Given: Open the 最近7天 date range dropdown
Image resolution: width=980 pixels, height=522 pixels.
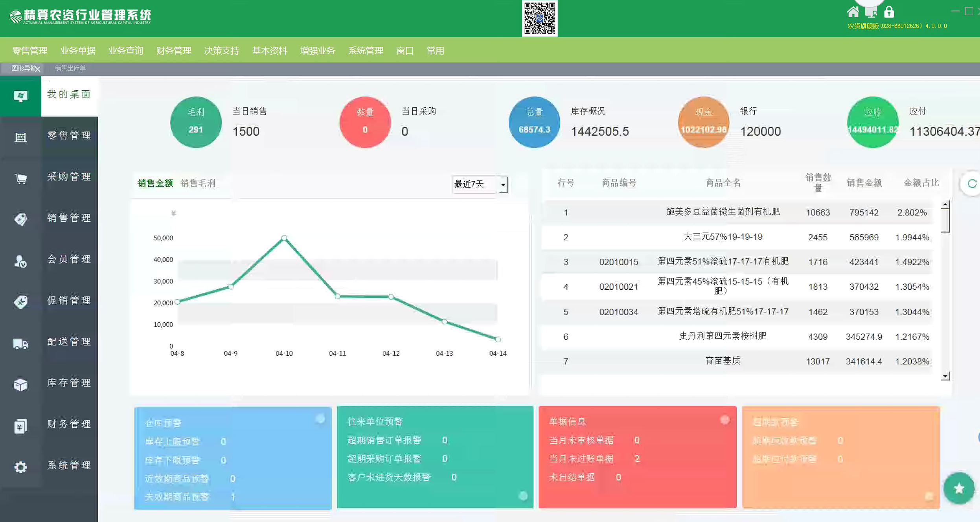Looking at the screenshot, I should click(503, 184).
